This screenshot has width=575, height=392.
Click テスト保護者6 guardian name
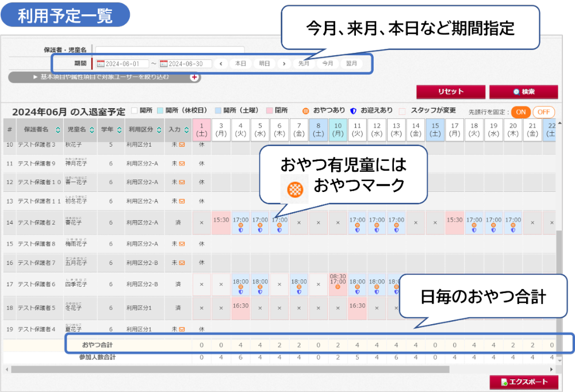[37, 284]
